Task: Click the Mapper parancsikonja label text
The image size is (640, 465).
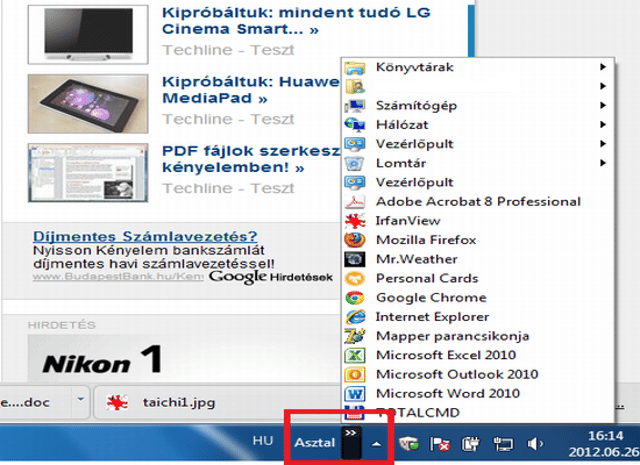Action: 452,336
